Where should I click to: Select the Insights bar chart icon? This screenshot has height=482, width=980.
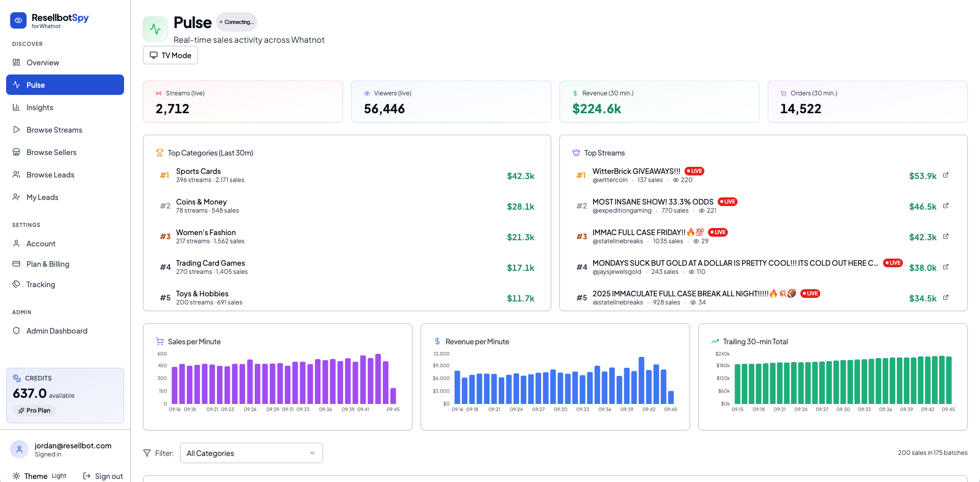17,107
